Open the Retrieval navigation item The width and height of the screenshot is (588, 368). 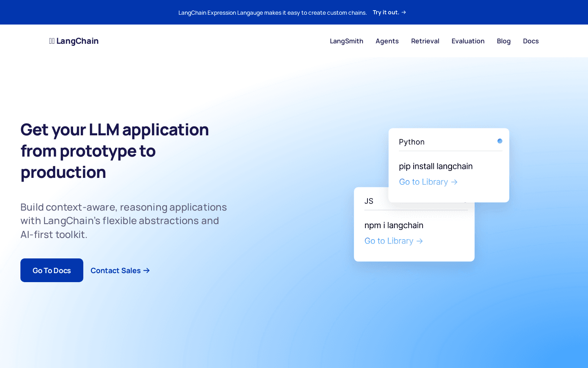point(425,41)
